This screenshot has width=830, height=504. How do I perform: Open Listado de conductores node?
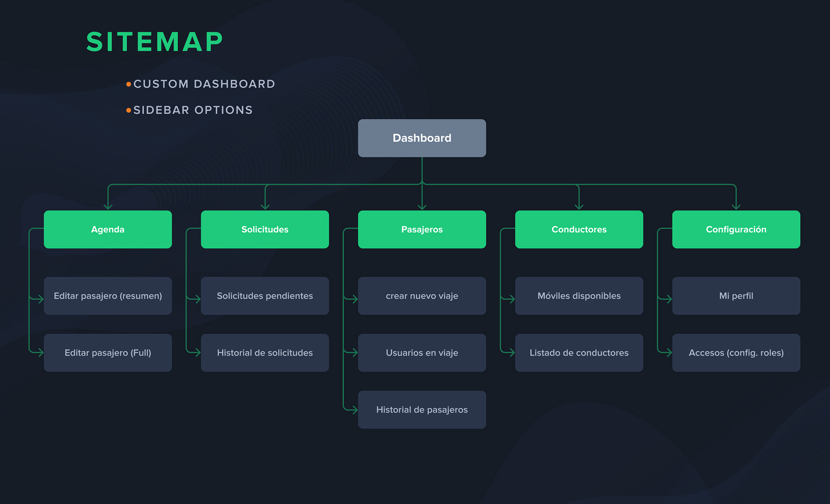[x=579, y=352]
